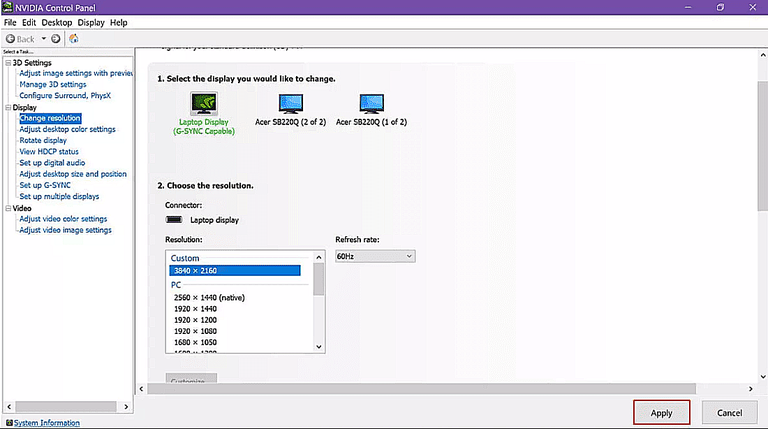Select 1920 × 1440 resolution

(x=195, y=309)
